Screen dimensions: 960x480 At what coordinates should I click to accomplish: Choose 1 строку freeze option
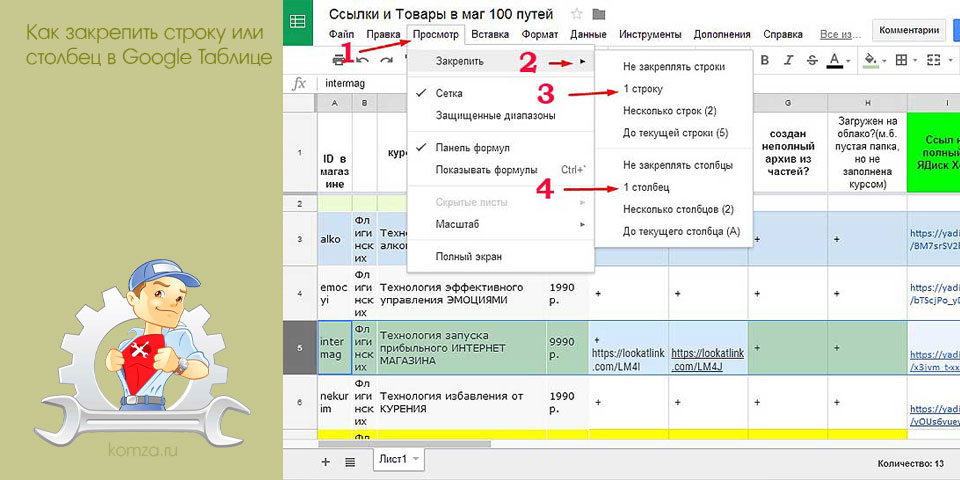click(673, 89)
